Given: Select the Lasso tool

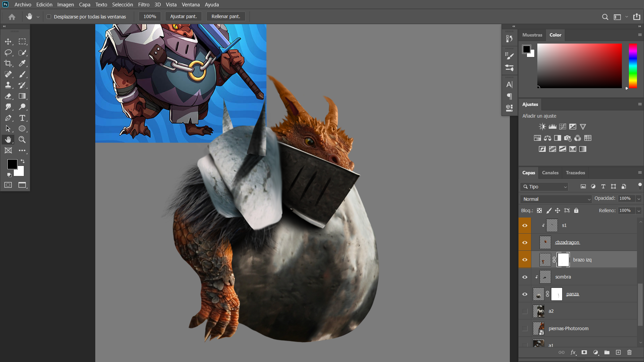Looking at the screenshot, I should 8,53.
